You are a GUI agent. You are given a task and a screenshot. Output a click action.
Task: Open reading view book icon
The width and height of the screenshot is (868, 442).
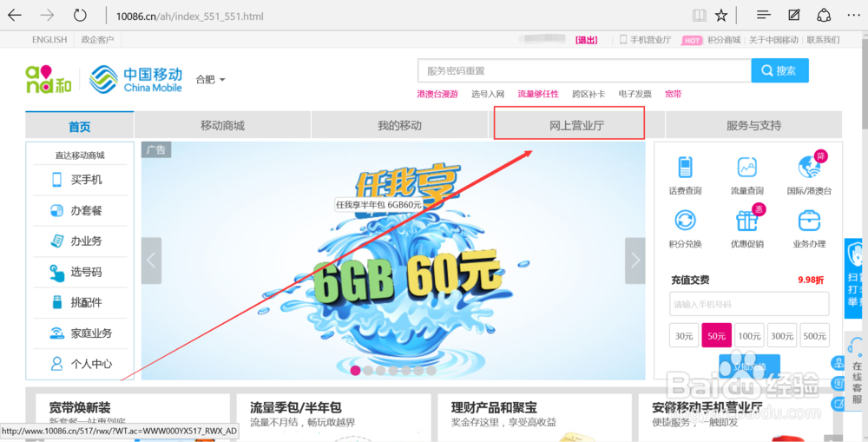(700, 16)
